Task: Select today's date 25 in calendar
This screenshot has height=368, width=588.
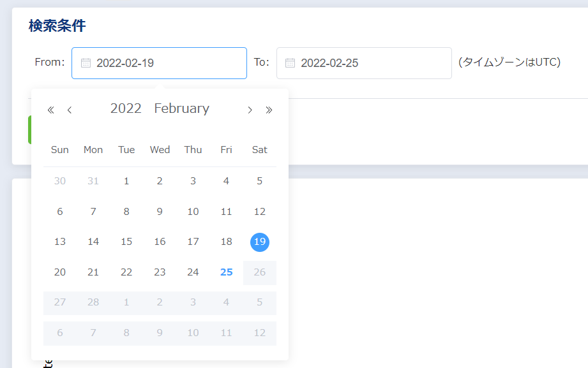Action: click(226, 272)
